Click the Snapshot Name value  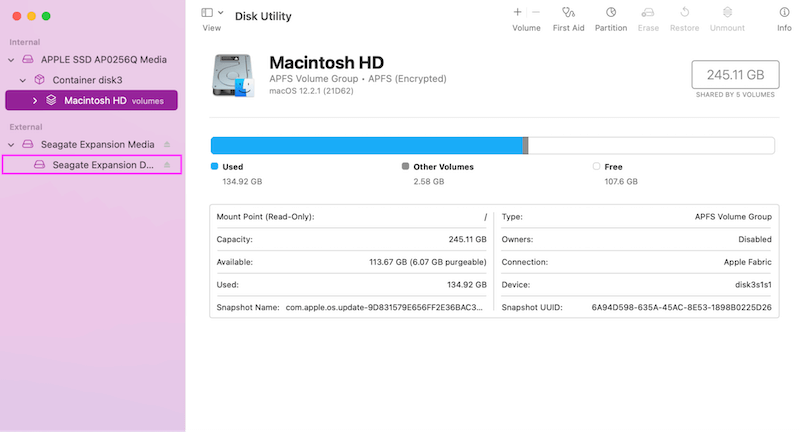pyautogui.click(x=384, y=307)
